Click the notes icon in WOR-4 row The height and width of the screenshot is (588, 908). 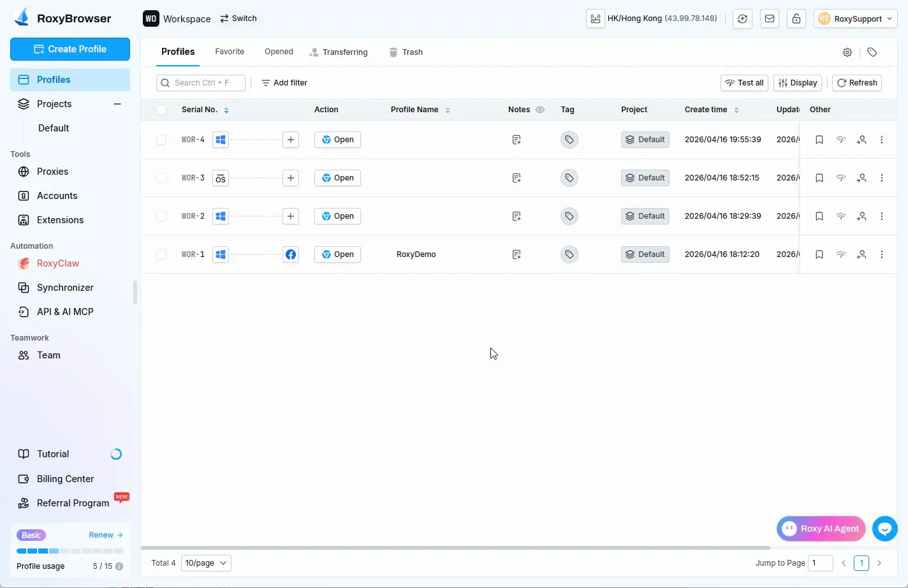click(516, 140)
